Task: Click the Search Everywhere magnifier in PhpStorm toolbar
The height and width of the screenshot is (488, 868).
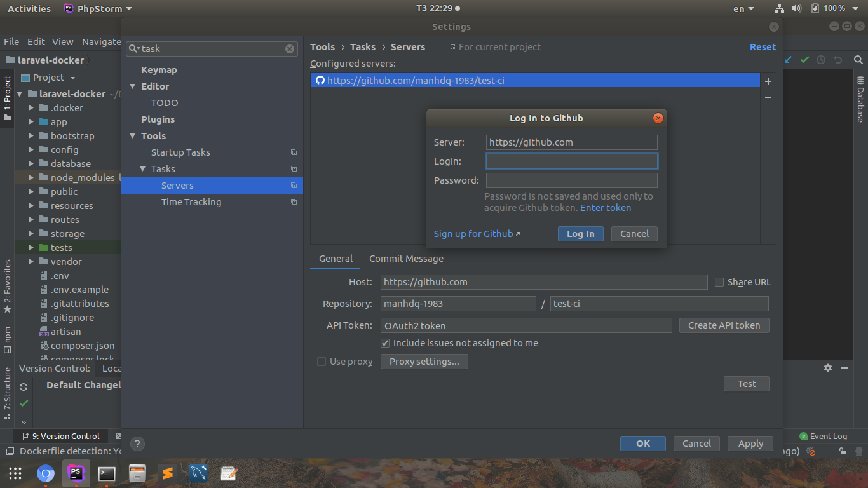Action: (x=858, y=60)
